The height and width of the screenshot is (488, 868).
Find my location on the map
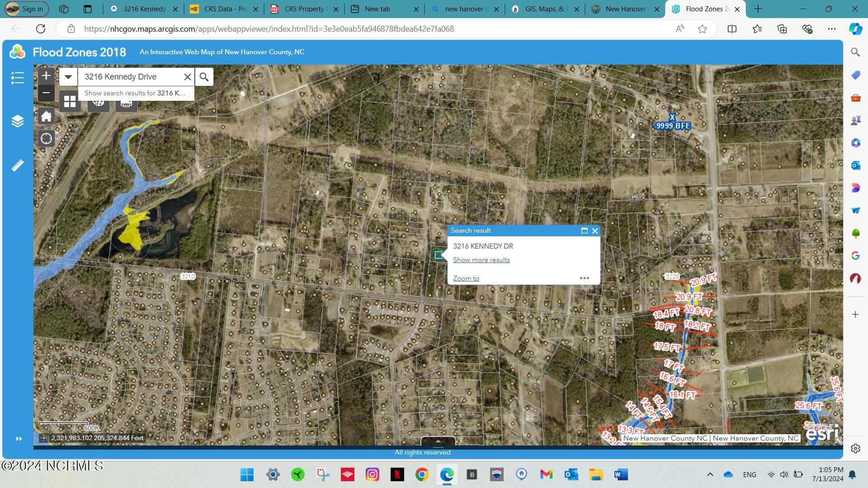click(x=46, y=139)
